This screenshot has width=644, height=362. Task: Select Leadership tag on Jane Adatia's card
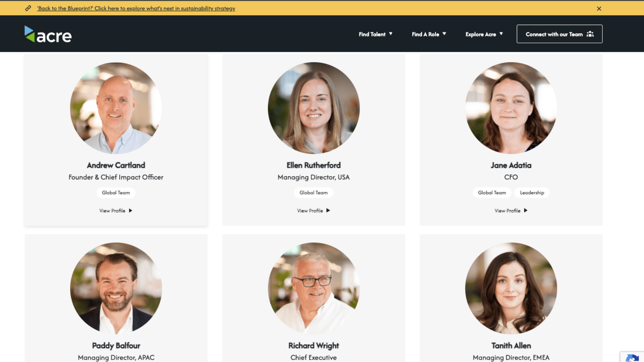coord(532,193)
